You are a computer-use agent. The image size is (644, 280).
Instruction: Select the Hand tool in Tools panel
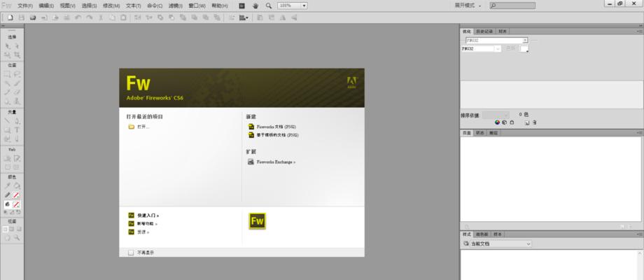8,238
